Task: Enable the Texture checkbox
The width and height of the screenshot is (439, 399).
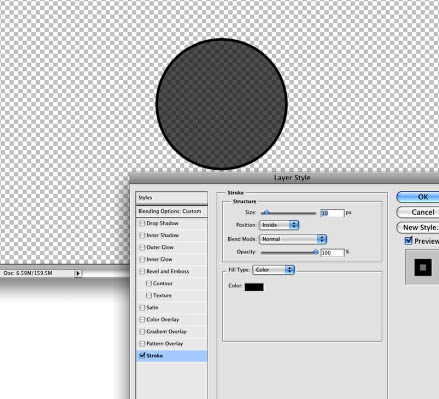Action: click(x=149, y=295)
